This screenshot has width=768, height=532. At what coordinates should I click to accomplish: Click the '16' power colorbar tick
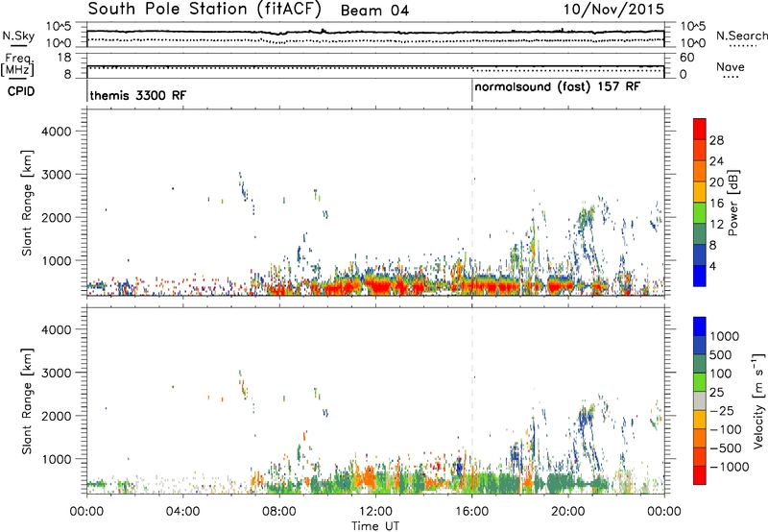click(x=716, y=204)
